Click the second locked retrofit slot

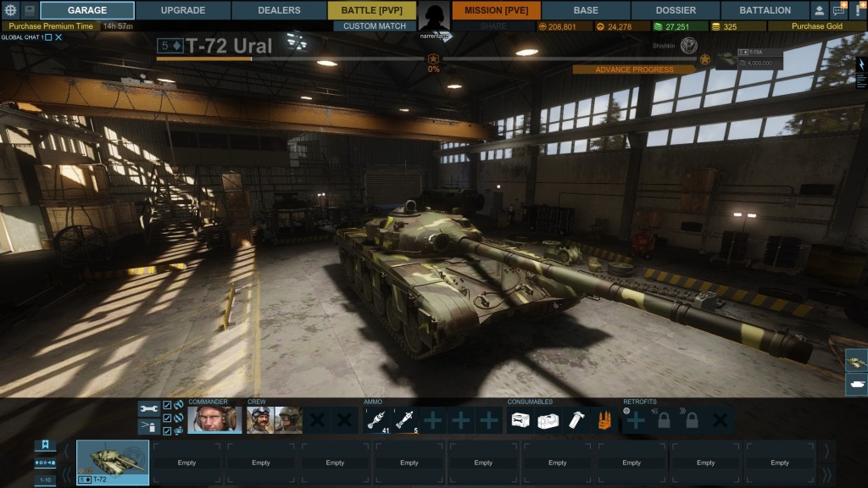[692, 420]
